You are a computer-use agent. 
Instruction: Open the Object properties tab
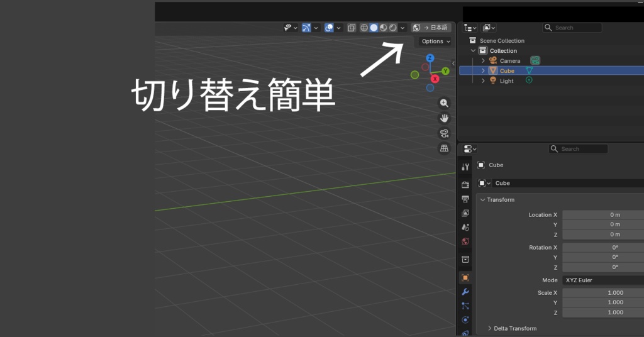465,278
